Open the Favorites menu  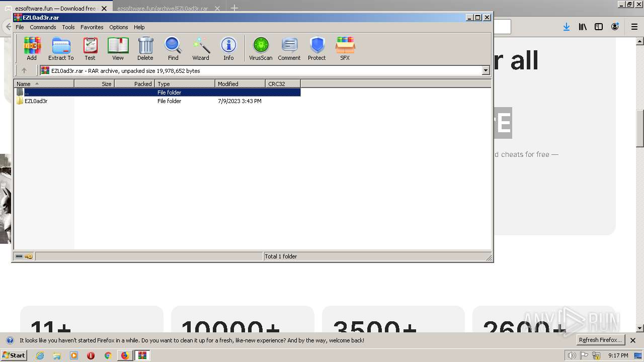[92, 27]
